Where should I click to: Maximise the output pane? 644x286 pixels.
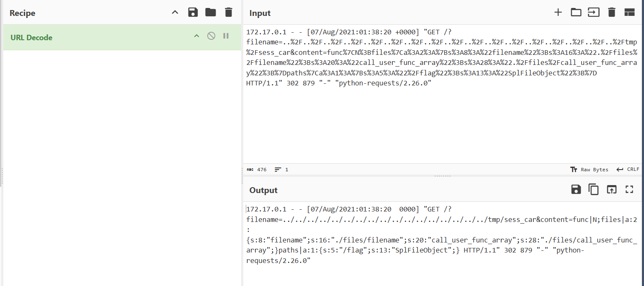pyautogui.click(x=629, y=190)
